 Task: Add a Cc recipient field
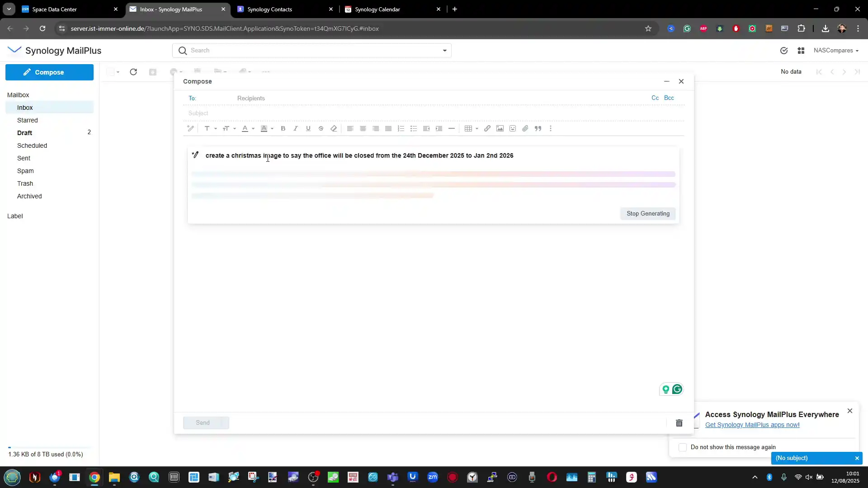[655, 98]
